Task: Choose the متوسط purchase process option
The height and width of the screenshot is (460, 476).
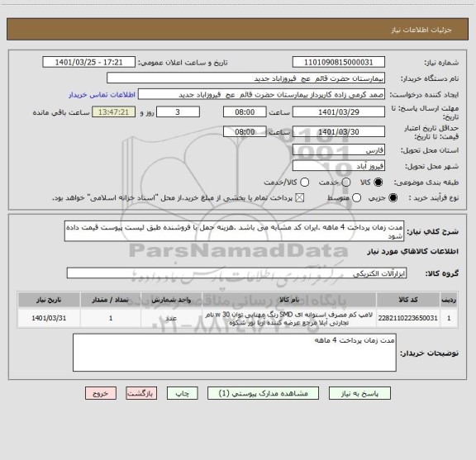Action: (356, 198)
